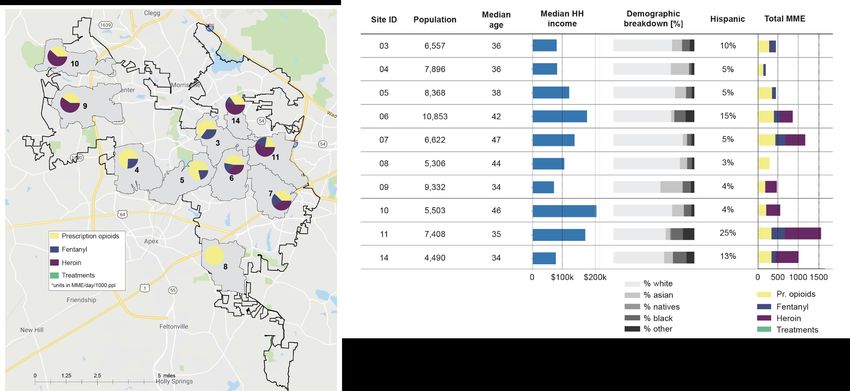The height and width of the screenshot is (391, 850).
Task: Click the site 7 pie chart
Action: point(282,201)
